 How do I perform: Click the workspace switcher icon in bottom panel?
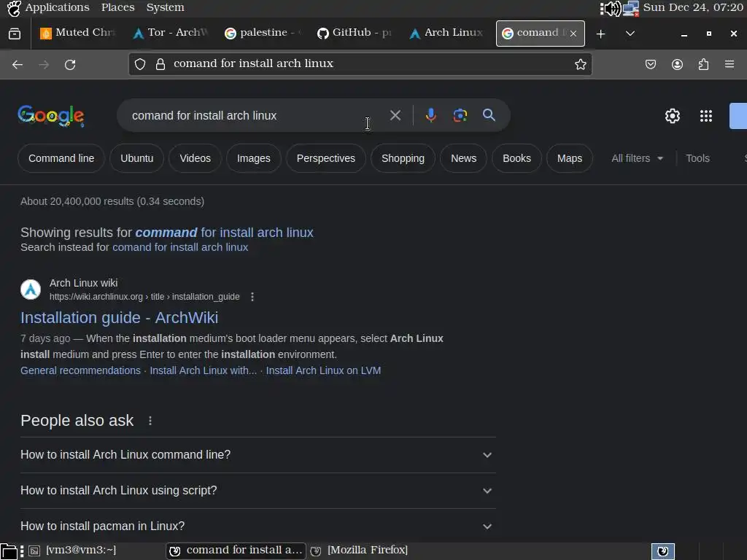(x=662, y=551)
